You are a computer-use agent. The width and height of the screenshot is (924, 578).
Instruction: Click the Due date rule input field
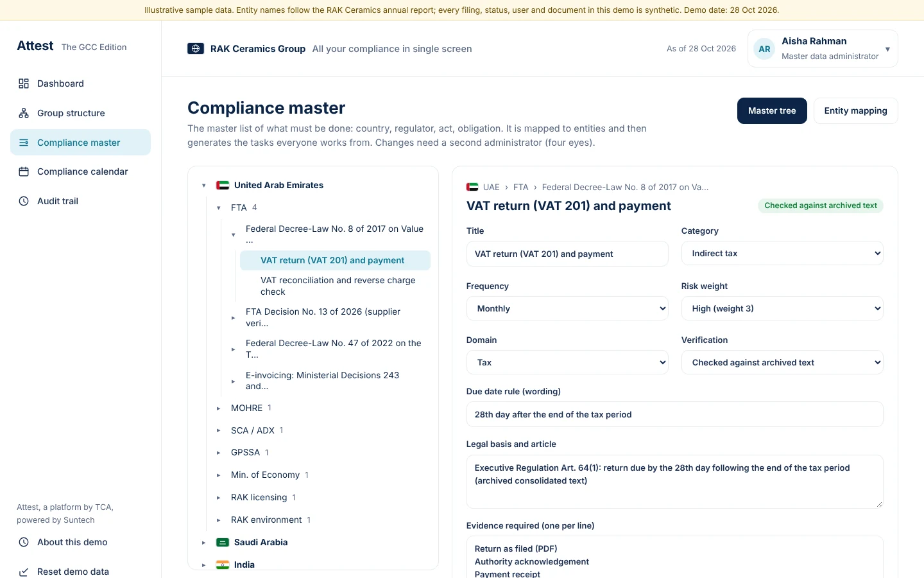pos(674,414)
